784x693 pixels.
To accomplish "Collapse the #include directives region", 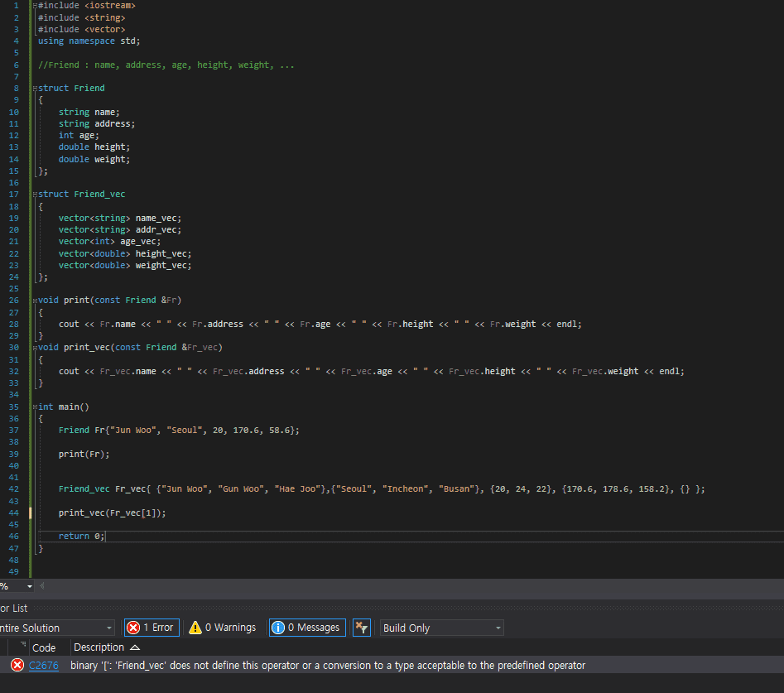I will tap(35, 6).
